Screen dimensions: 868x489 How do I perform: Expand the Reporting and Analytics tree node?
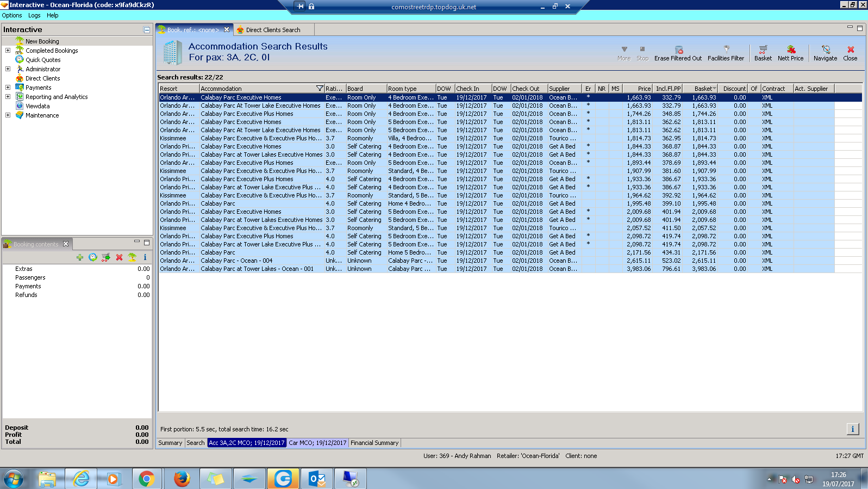click(x=8, y=97)
